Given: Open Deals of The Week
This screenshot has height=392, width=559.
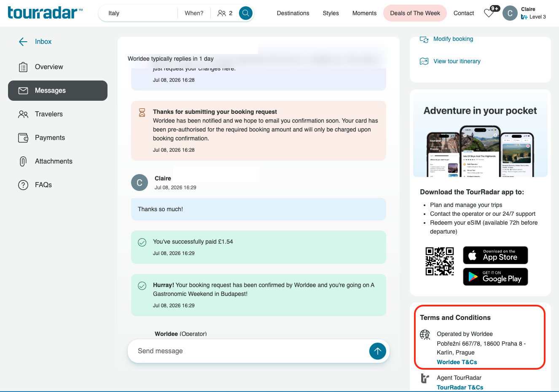Looking at the screenshot, I should [415, 13].
